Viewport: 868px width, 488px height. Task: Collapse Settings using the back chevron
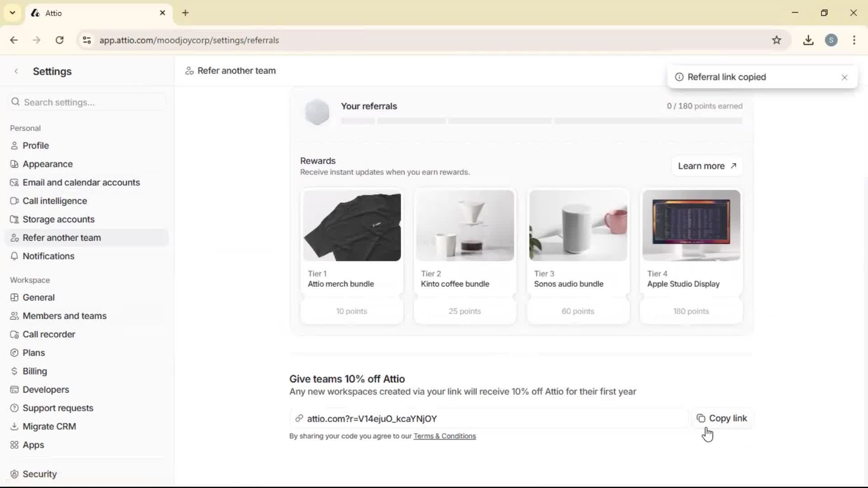click(x=16, y=71)
